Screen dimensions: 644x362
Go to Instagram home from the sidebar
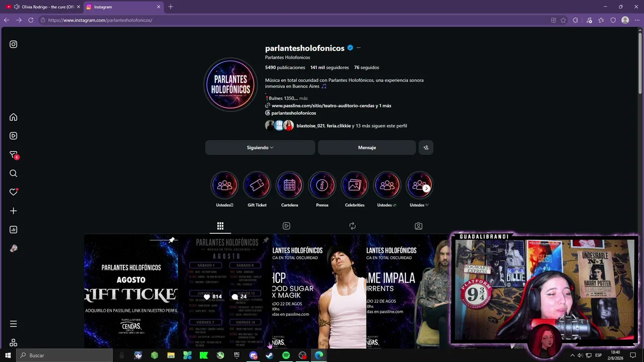[x=14, y=117]
